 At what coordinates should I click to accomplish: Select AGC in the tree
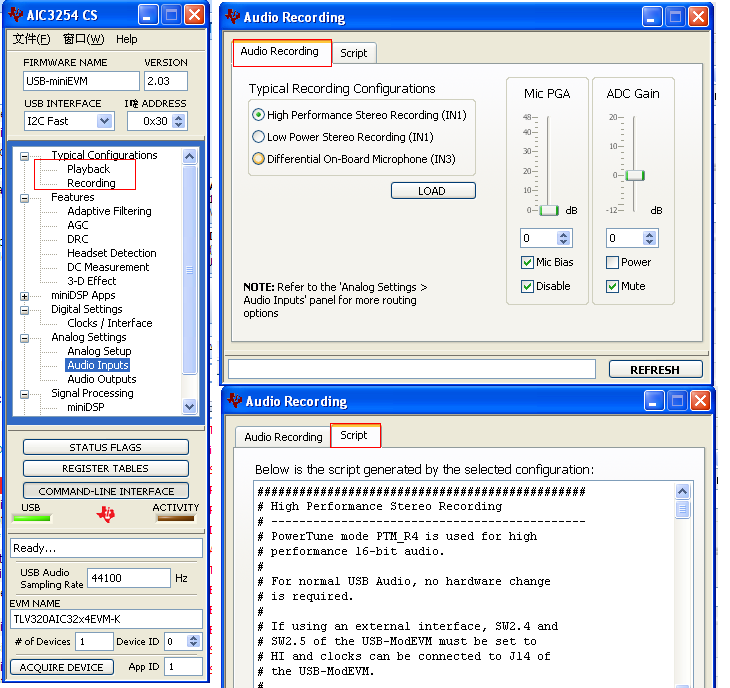[78, 225]
